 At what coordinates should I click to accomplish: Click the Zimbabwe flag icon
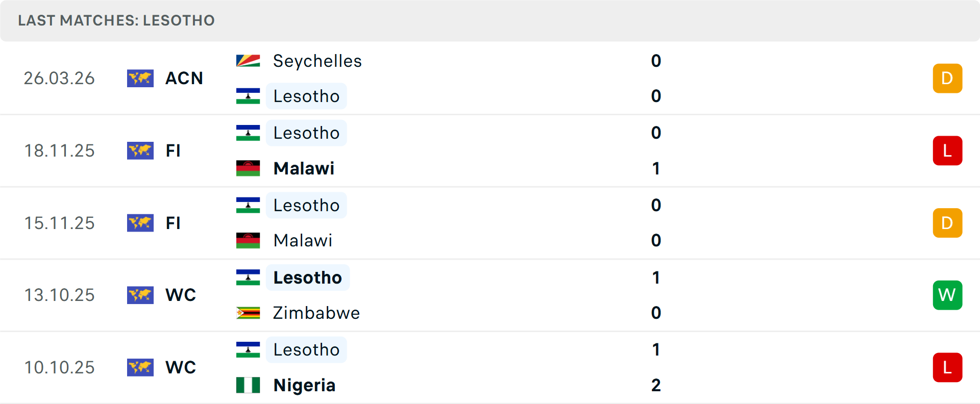click(x=248, y=313)
